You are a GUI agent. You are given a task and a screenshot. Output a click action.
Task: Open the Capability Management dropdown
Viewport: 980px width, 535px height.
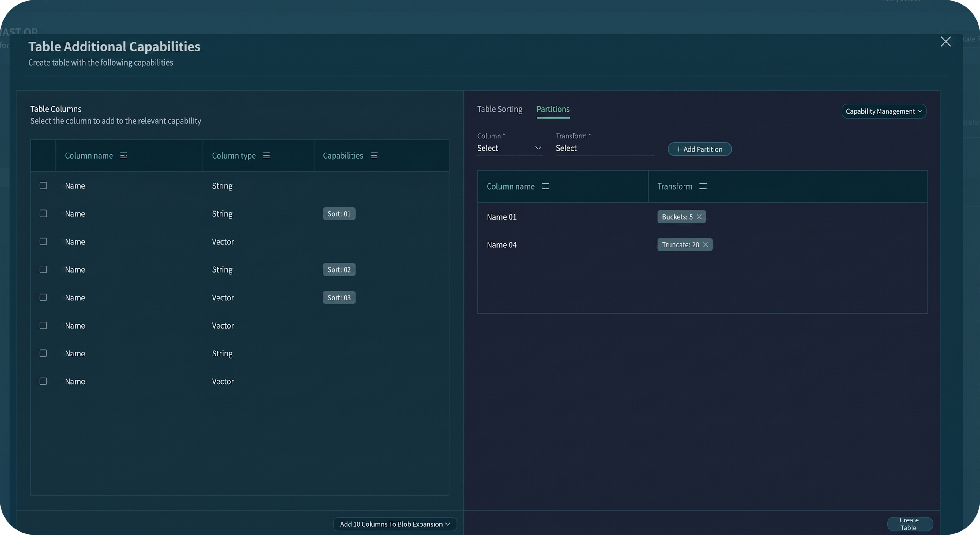[x=884, y=111]
